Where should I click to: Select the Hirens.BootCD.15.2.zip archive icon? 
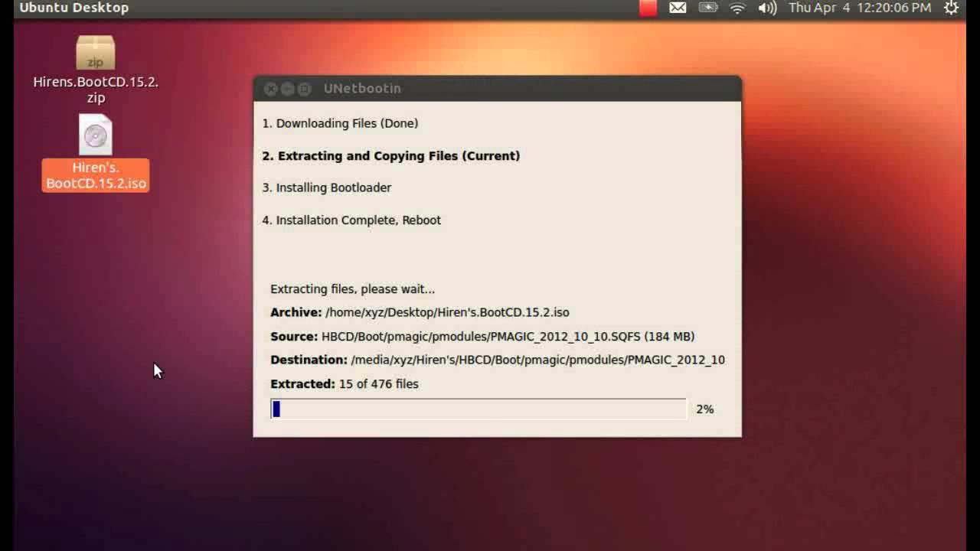click(x=96, y=53)
